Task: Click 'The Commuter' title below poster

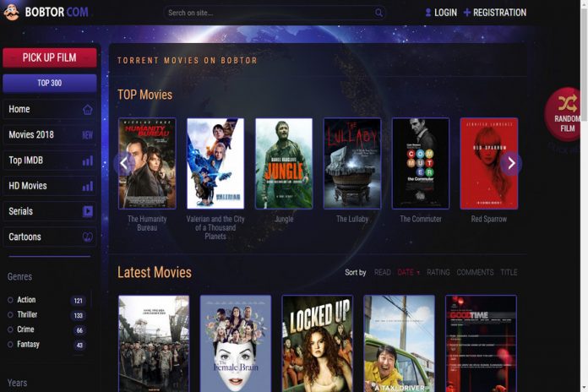Action: [x=421, y=219]
